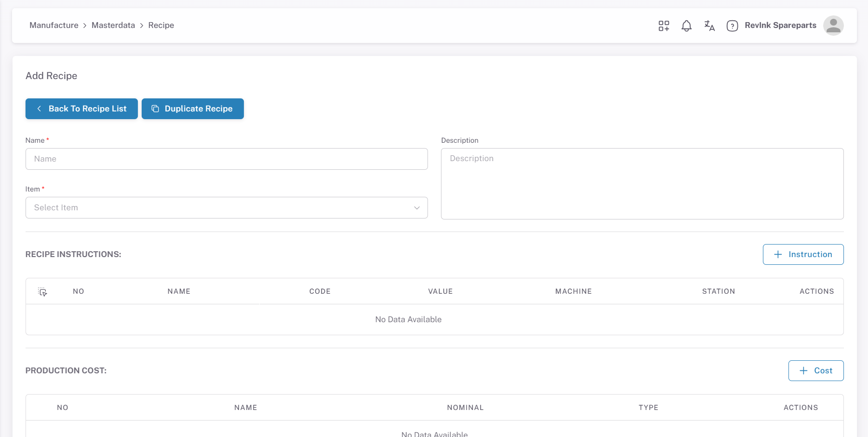Go to Manufacture in the breadcrumb
The width and height of the screenshot is (868, 437).
point(54,26)
